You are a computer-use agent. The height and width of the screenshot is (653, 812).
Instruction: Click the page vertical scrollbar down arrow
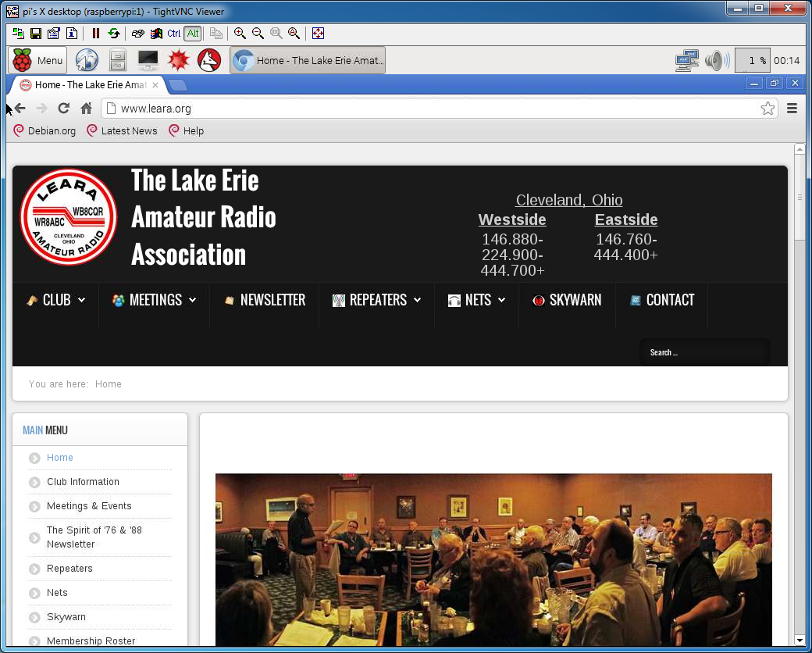point(799,641)
